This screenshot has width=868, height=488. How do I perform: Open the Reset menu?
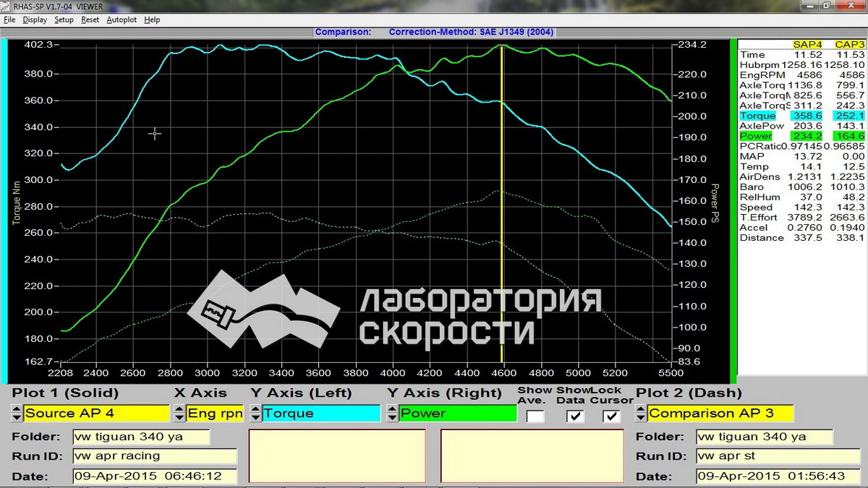(x=90, y=20)
